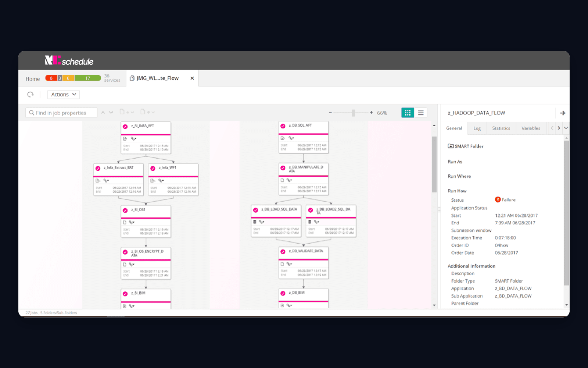Open the Home tab
The image size is (588, 368).
coord(33,79)
